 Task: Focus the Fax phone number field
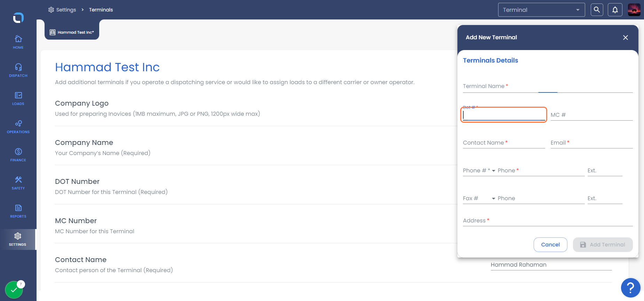(x=541, y=198)
